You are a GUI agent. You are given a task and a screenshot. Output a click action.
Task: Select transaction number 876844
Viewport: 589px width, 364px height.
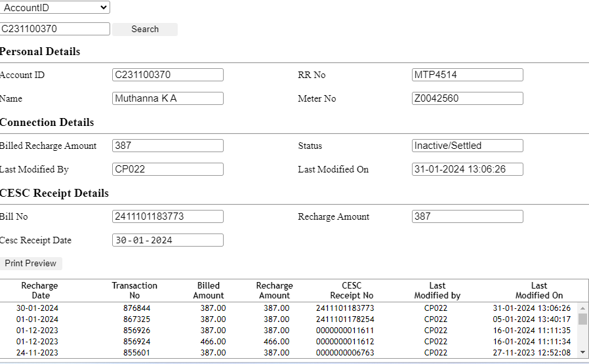click(x=136, y=308)
